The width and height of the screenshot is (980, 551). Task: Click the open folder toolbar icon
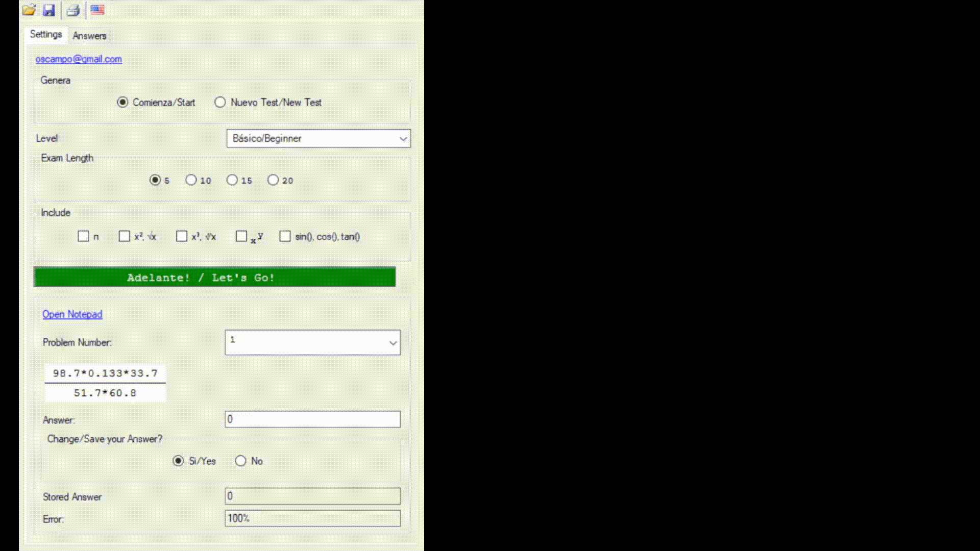click(29, 10)
